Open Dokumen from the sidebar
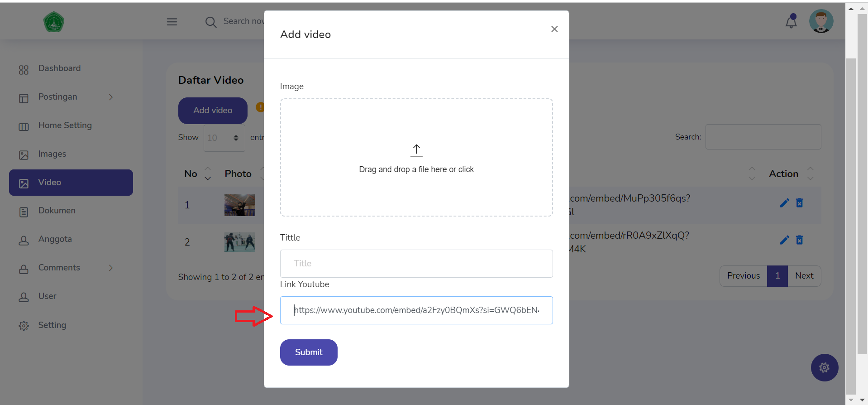Viewport: 868px width, 405px height. pyautogui.click(x=57, y=211)
